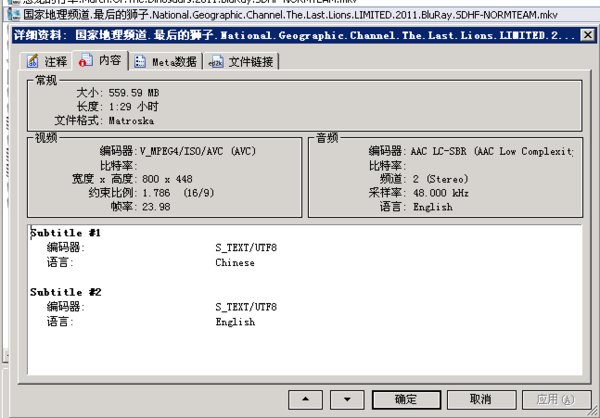Click S_TEXT/UTF8 under Subtitle #1
Image resolution: width=600 pixels, height=418 pixels.
(246, 248)
